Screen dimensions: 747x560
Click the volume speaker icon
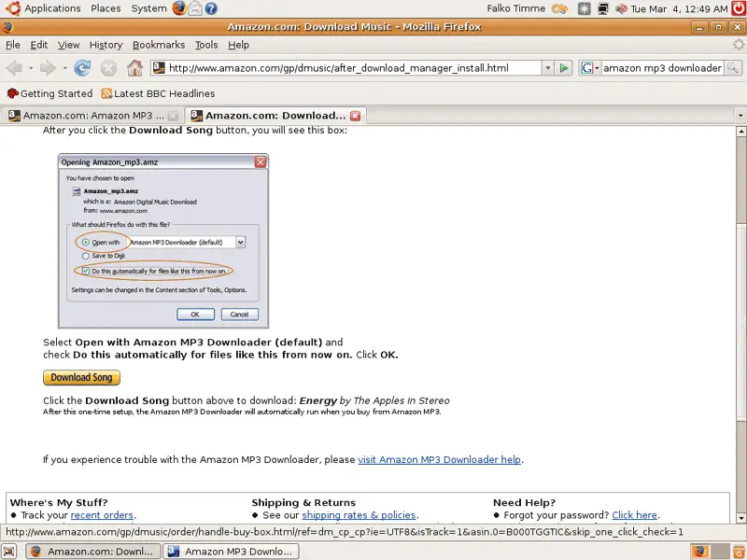pyautogui.click(x=621, y=8)
